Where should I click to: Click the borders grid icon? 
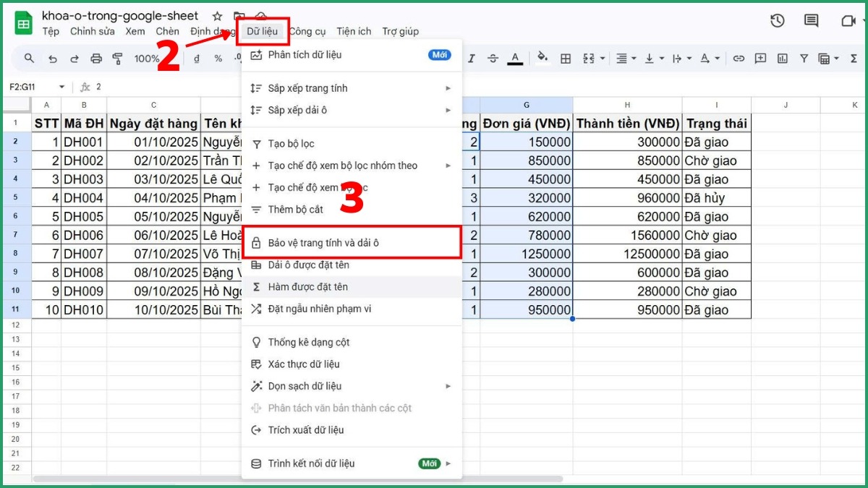tap(566, 59)
